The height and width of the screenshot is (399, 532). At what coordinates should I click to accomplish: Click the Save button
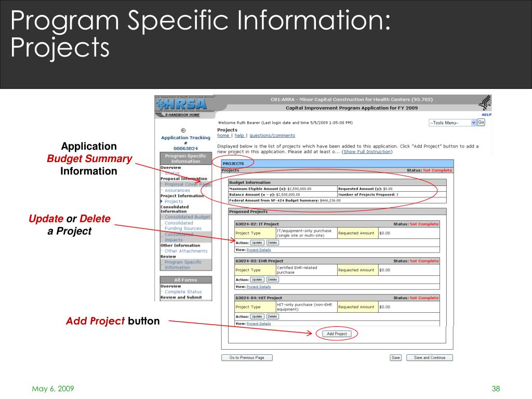(x=395, y=357)
